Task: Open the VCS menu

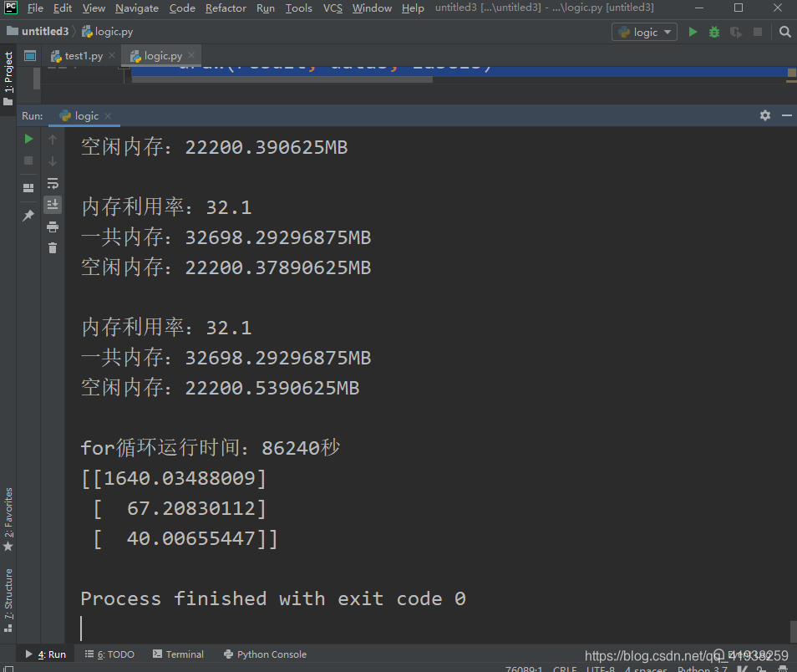Action: pyautogui.click(x=333, y=8)
